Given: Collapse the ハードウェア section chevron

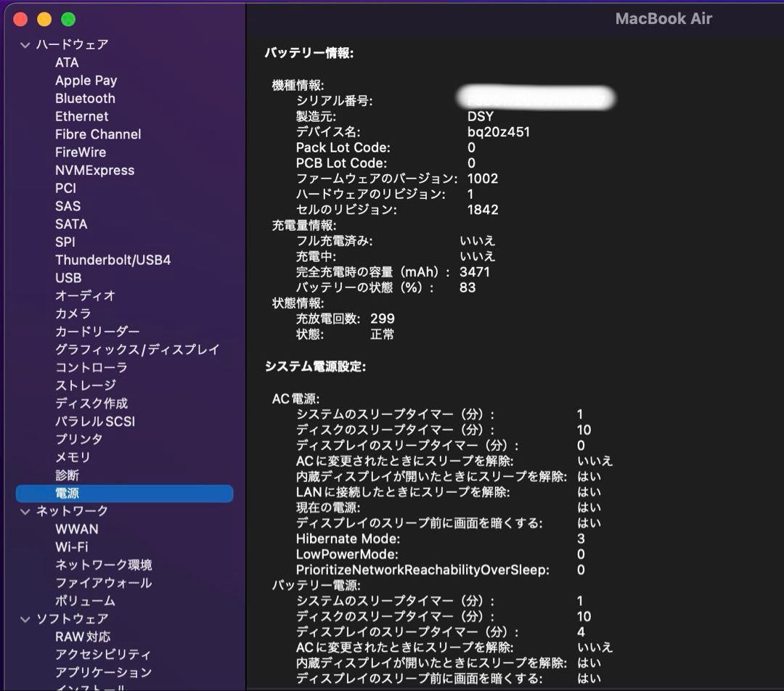Looking at the screenshot, I should [x=25, y=45].
